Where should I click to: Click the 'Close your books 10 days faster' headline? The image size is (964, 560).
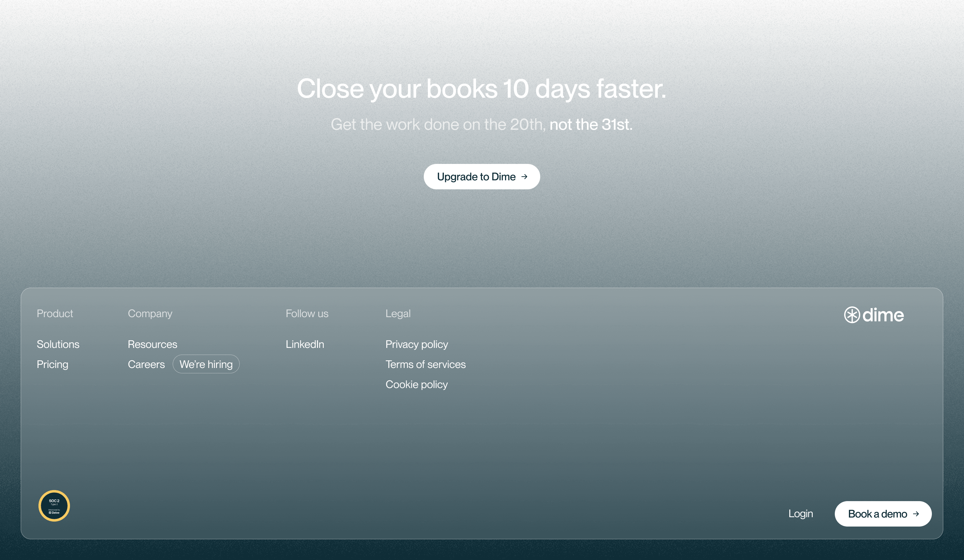point(481,89)
